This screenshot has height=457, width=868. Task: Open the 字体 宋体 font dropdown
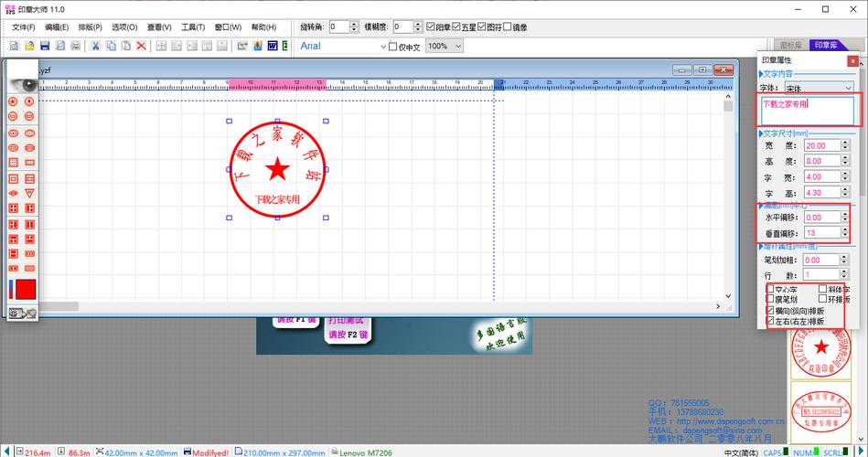click(848, 88)
